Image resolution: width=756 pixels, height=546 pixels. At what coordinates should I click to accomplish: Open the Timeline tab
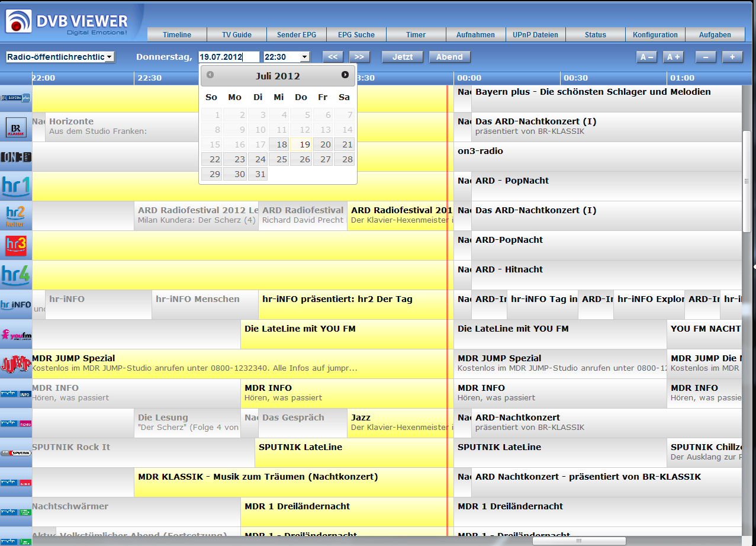coord(177,34)
